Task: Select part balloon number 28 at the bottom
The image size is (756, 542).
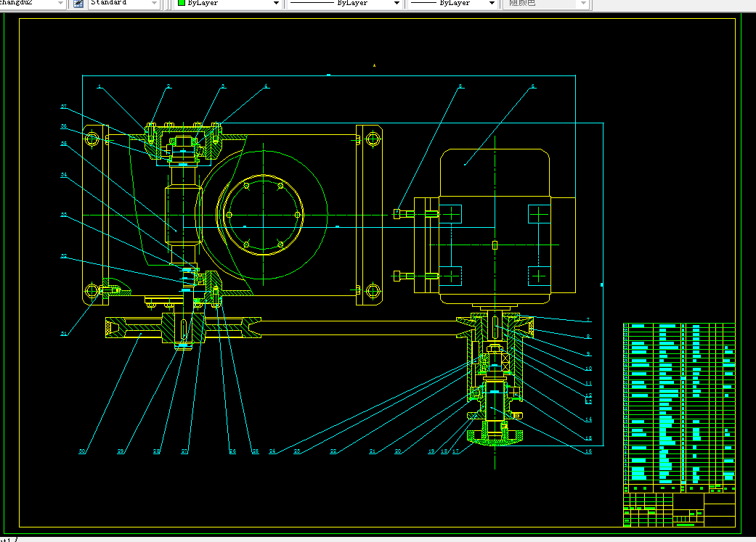Action: tap(157, 451)
